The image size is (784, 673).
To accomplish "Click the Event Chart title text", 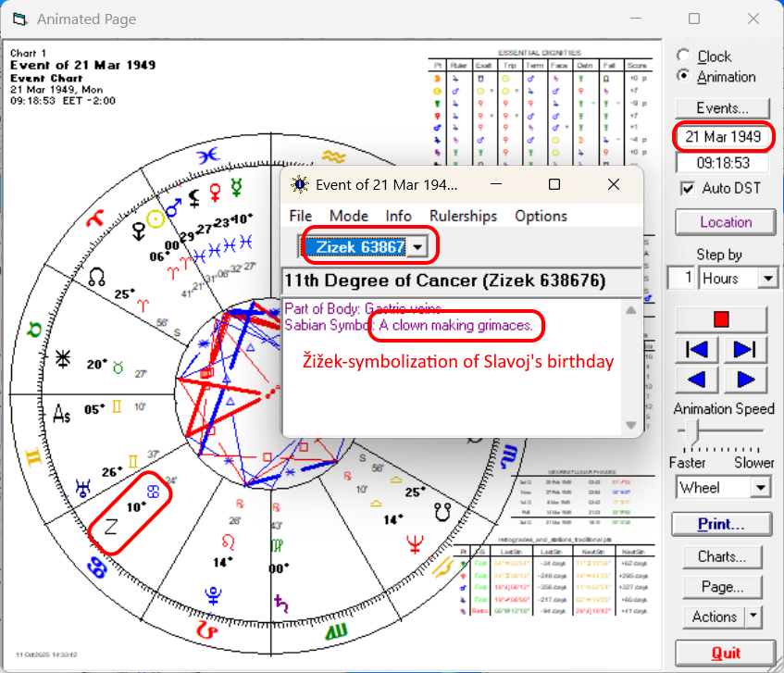I will pos(46,78).
